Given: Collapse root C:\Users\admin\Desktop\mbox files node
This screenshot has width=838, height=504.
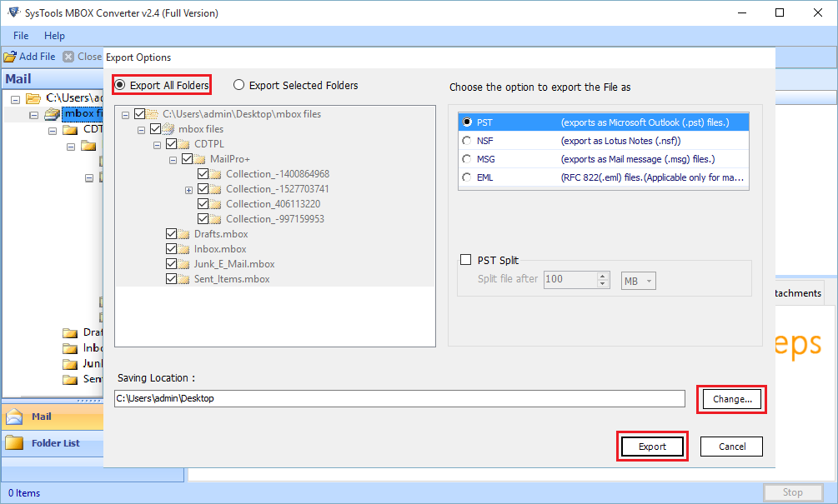Looking at the screenshot, I should click(x=125, y=115).
